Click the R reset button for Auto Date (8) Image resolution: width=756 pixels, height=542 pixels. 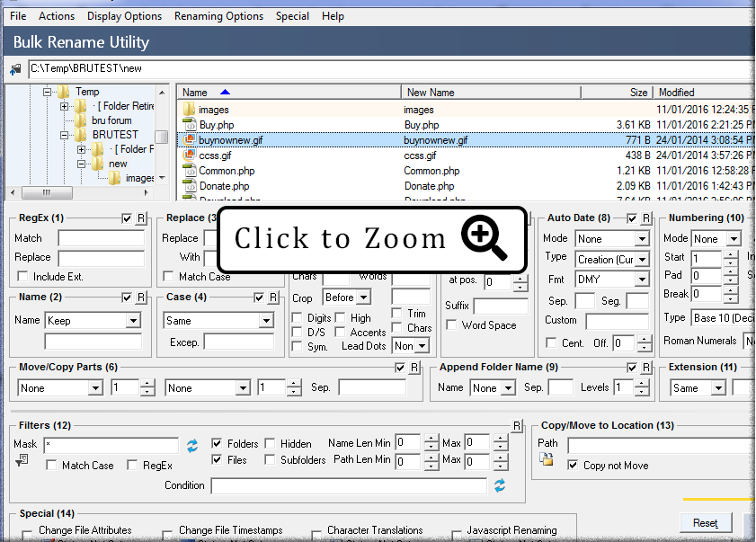tap(646, 218)
